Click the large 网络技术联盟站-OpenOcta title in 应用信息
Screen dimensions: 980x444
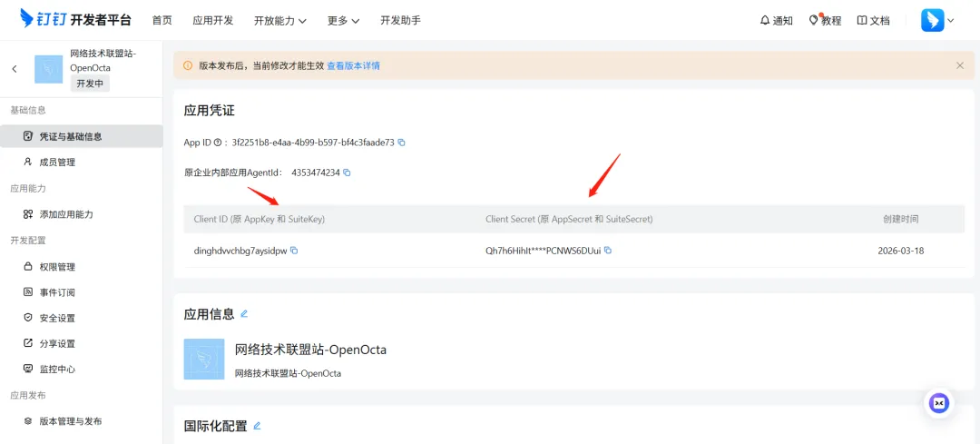[x=310, y=350]
